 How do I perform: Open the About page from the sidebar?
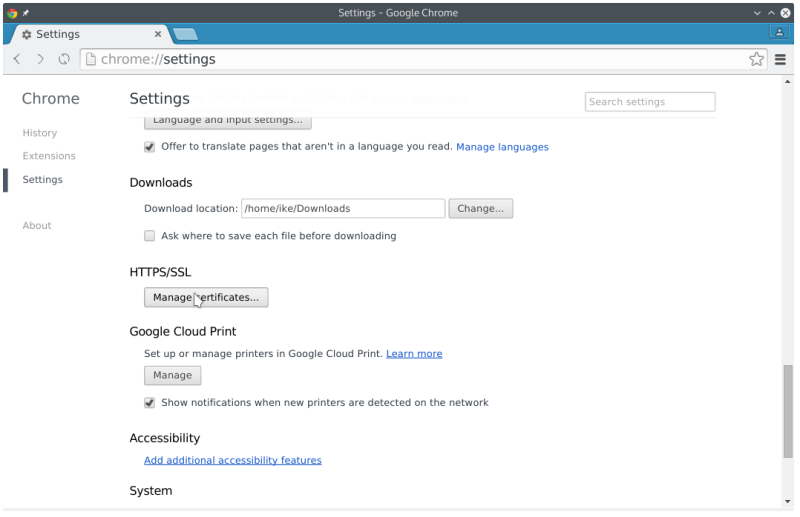[37, 226]
